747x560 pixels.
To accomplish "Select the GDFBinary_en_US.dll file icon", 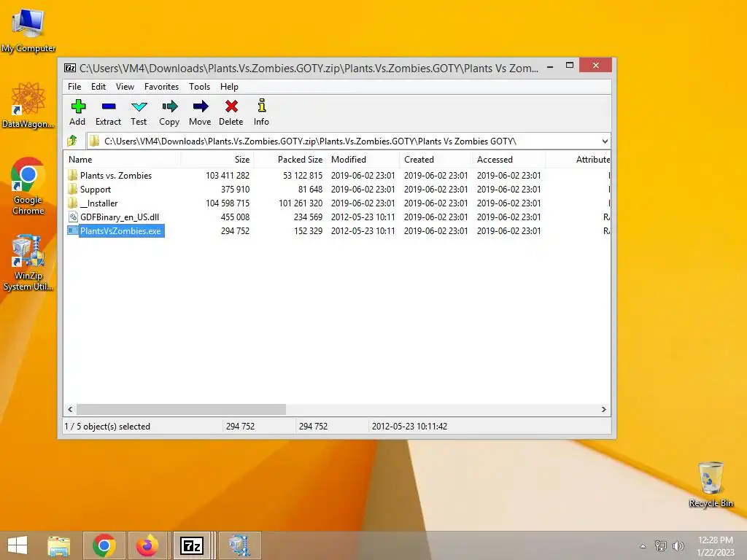I will coord(72,217).
